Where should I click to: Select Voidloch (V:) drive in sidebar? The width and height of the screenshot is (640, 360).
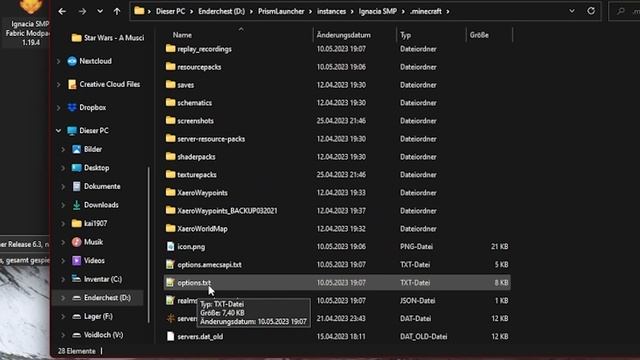98,335
